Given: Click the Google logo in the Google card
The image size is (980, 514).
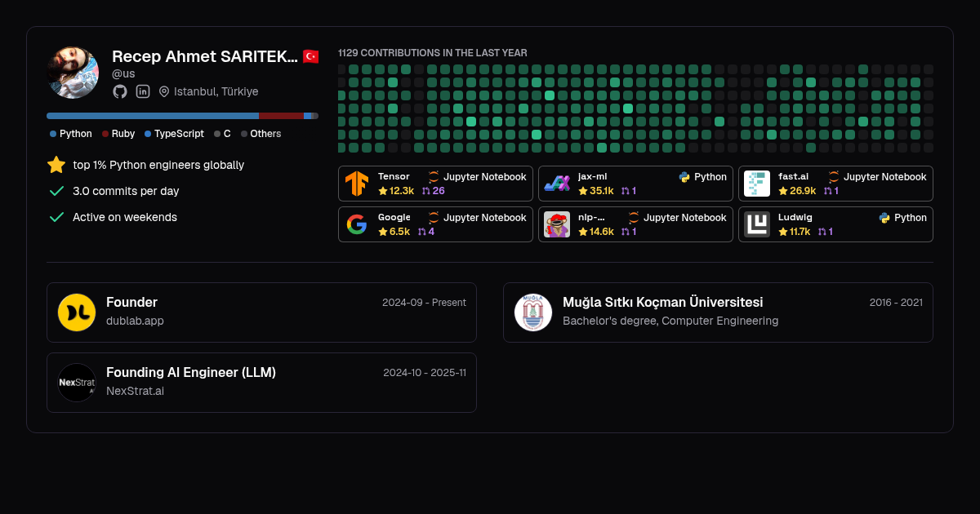Looking at the screenshot, I should (x=357, y=224).
